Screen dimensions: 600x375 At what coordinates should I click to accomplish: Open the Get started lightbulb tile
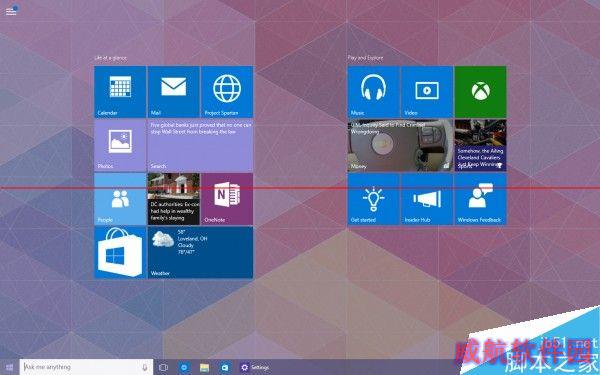tap(373, 199)
